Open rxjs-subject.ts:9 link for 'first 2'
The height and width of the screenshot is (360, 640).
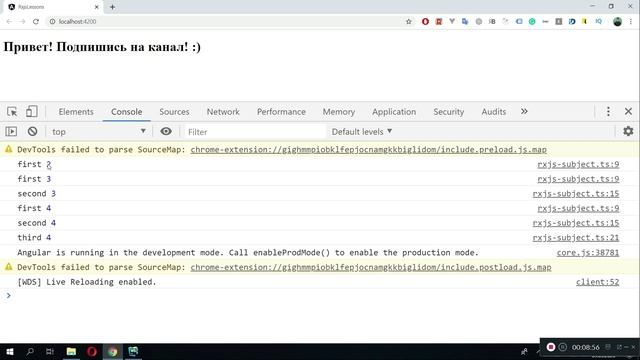(578, 164)
